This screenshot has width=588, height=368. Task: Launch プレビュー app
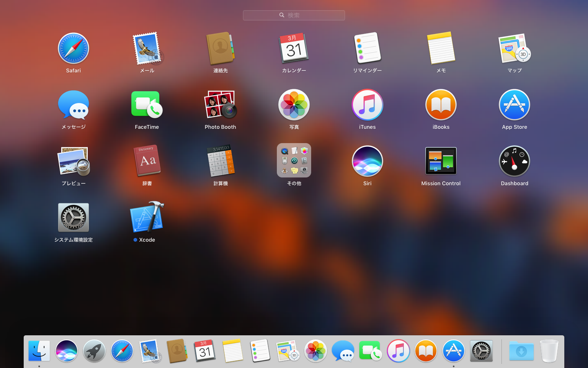point(73,162)
